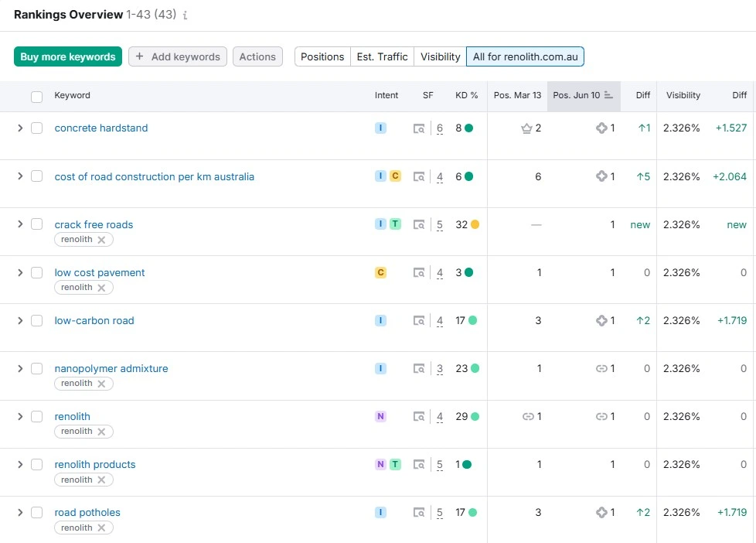This screenshot has width=756, height=543.
Task: Switch to the Visibility tab
Action: point(440,56)
